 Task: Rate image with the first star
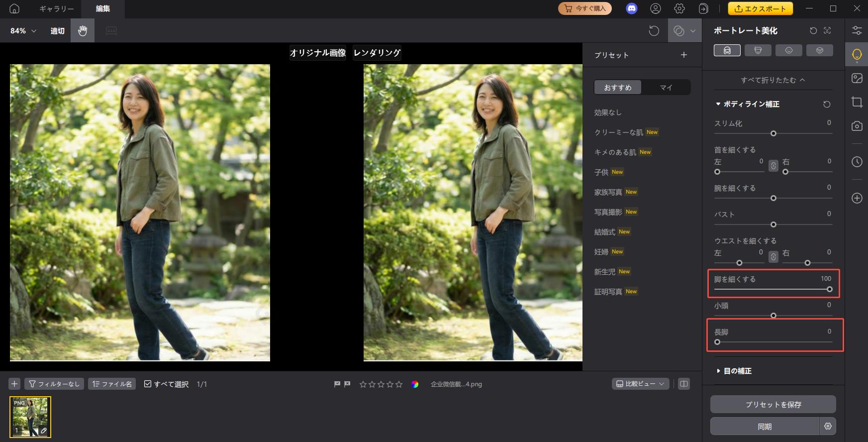point(363,384)
